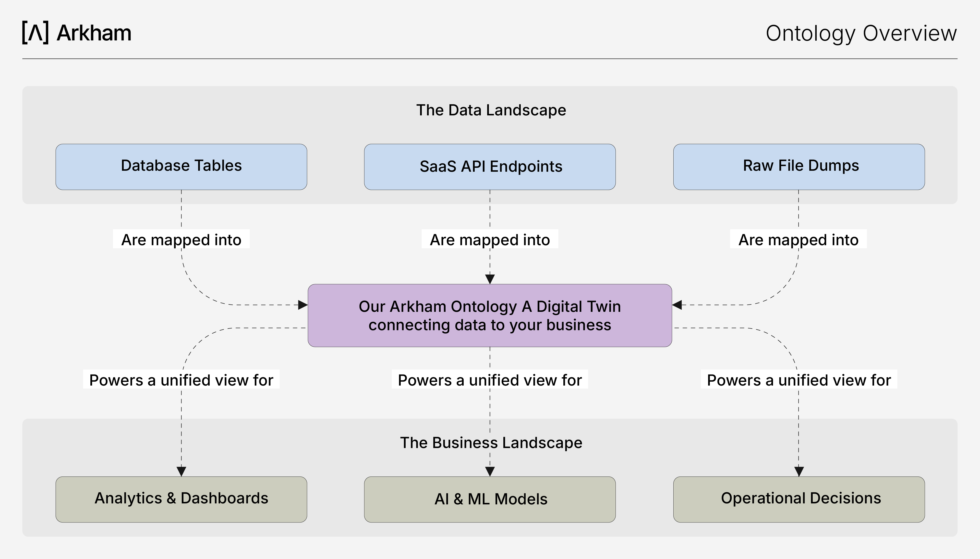Select the Operational Decisions box
The width and height of the screenshot is (980, 559).
[799, 499]
